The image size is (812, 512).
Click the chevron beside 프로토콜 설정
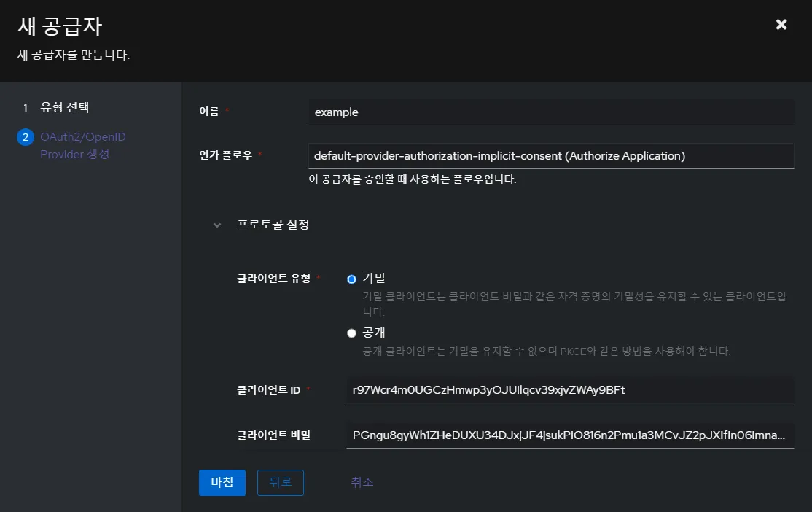pos(216,225)
